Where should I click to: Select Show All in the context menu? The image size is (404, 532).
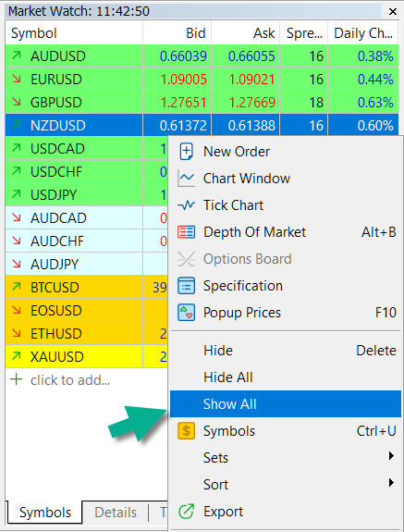coord(286,403)
